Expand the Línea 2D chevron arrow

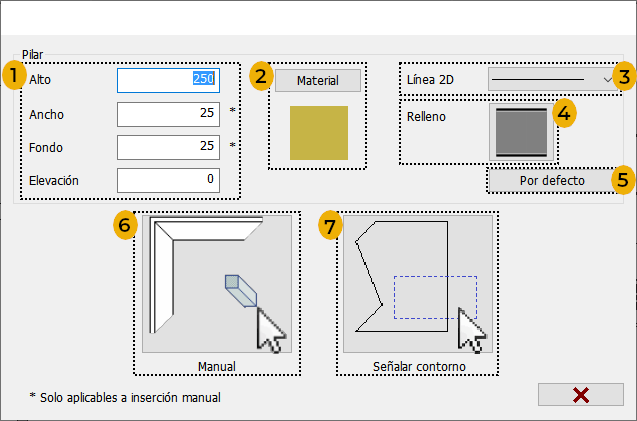click(x=608, y=80)
